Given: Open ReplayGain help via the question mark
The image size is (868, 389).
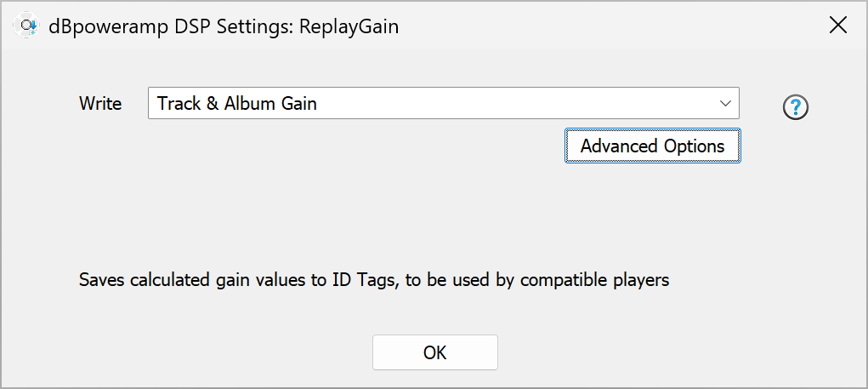Looking at the screenshot, I should pyautogui.click(x=796, y=107).
